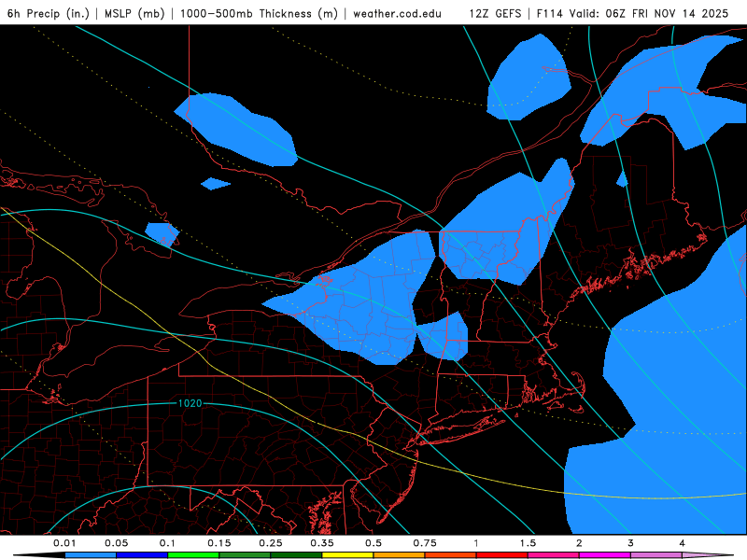Click the "12Z GEFS" model run label
747x560 pixels.
(495, 13)
